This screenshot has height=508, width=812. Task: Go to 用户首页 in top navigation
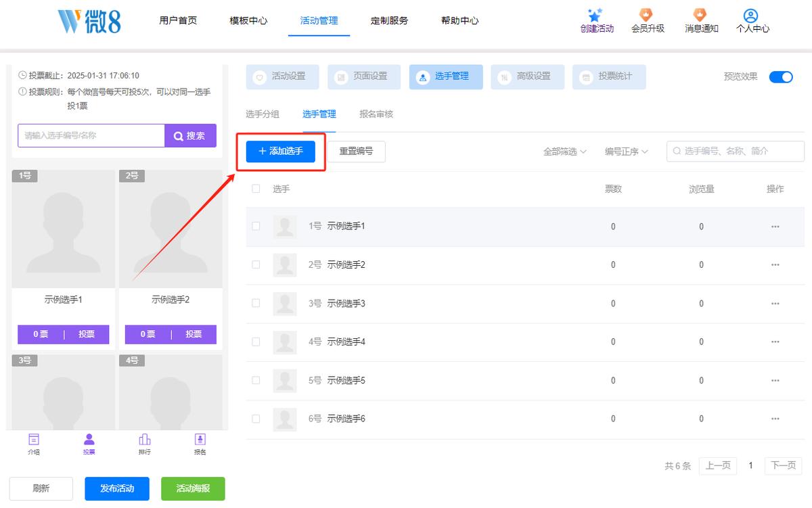(178, 20)
